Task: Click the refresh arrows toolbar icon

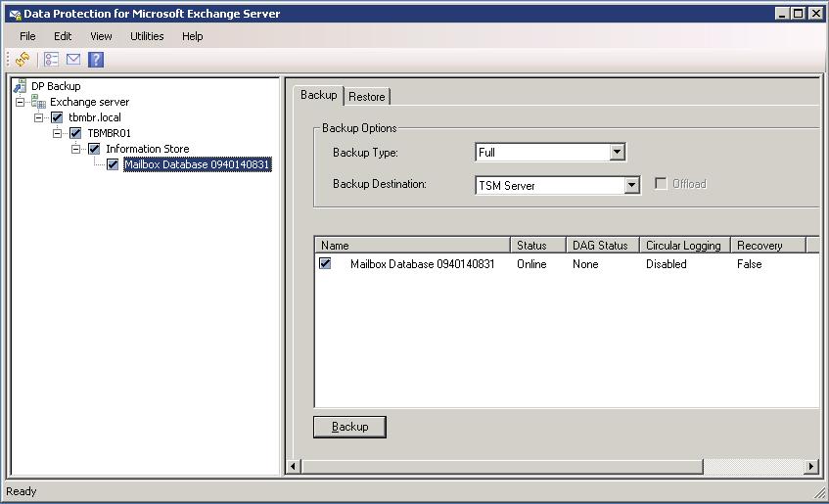Action: point(23,60)
